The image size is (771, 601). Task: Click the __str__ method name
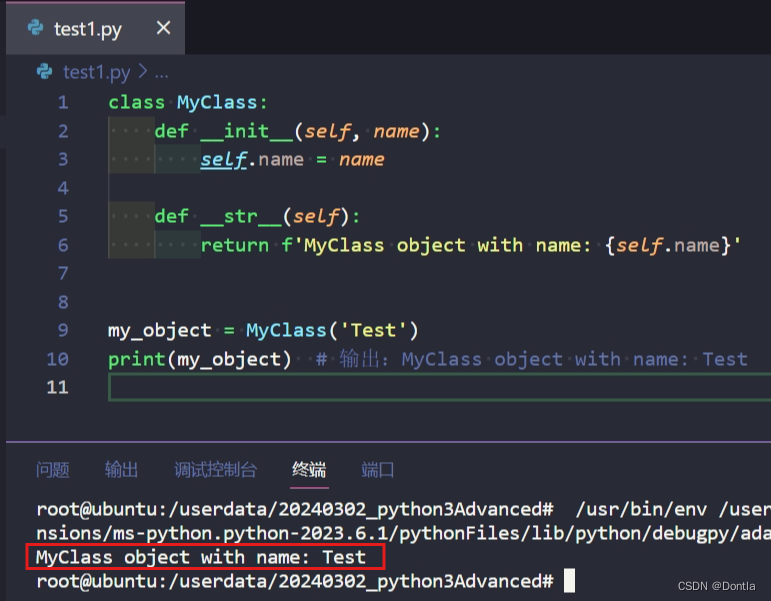pos(241,216)
